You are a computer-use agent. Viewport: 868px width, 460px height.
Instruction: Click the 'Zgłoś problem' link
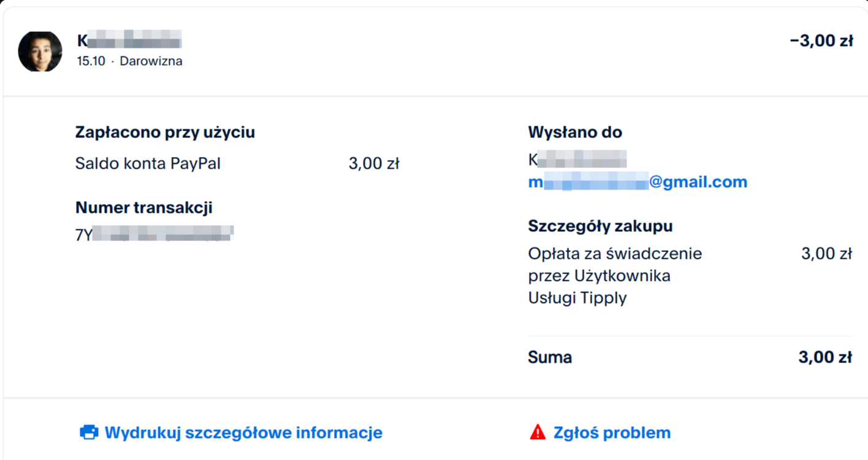[x=612, y=432]
